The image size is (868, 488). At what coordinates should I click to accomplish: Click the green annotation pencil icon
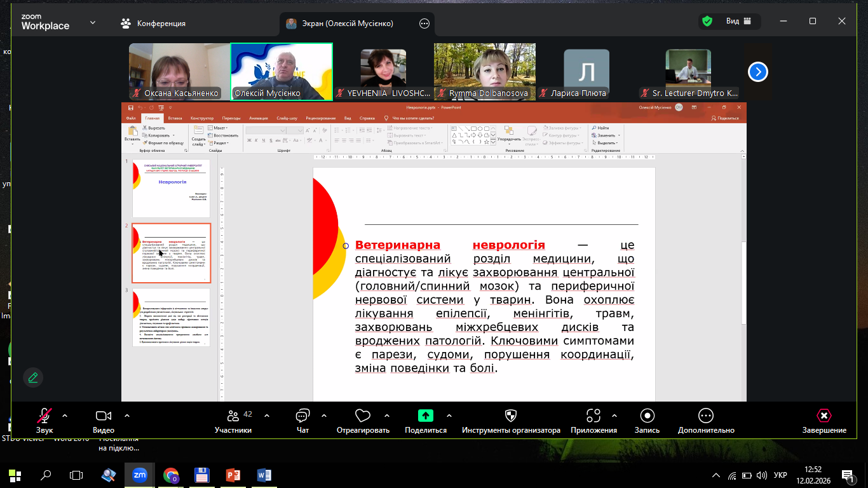33,377
